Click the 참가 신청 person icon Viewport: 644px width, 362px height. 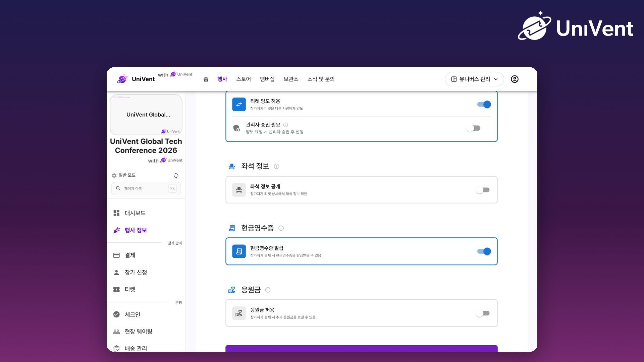pos(116,273)
